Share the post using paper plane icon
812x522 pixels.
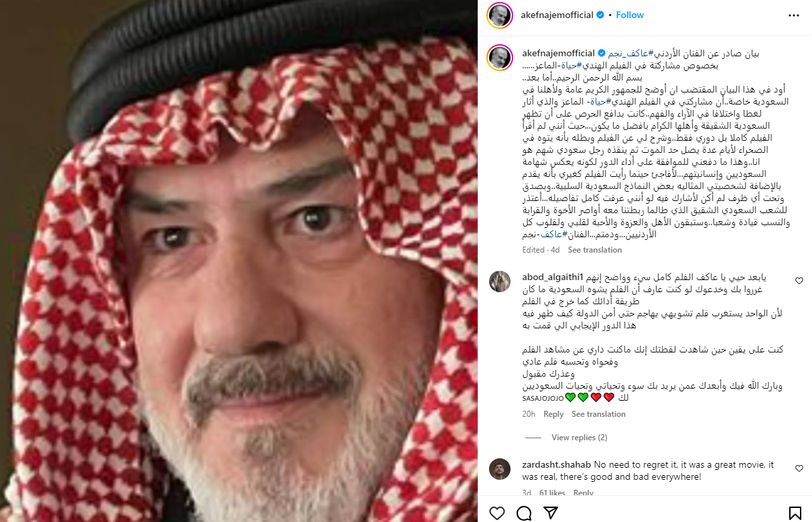551,513
